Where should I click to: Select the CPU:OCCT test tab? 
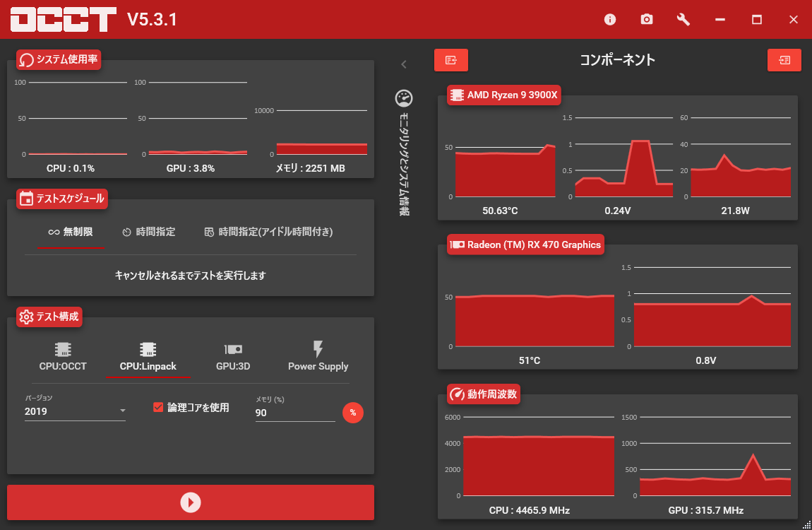pyautogui.click(x=63, y=356)
